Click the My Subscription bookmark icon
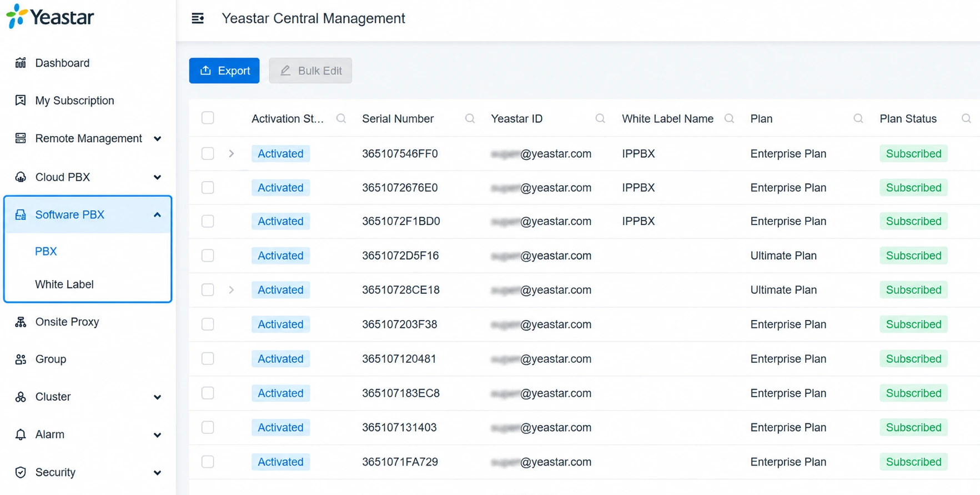Viewport: 980px width, 495px height. (21, 101)
